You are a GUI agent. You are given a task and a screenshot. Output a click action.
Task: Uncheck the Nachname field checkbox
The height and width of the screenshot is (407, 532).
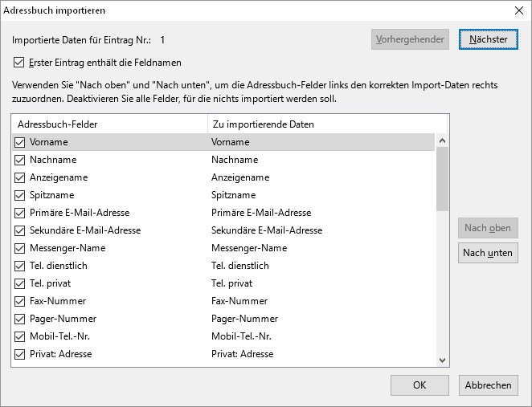(x=19, y=160)
